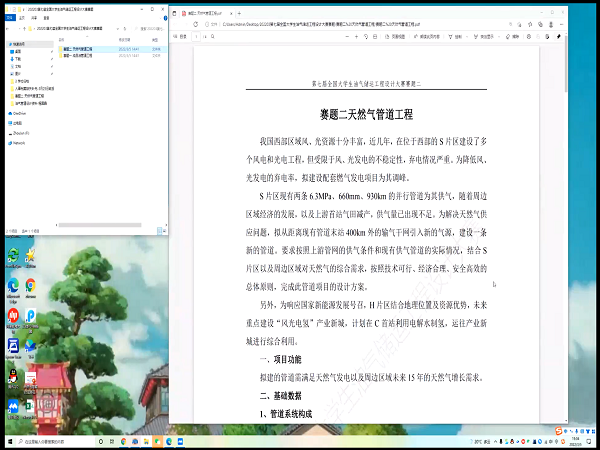Open Edge Settings and more menu

point(561,24)
